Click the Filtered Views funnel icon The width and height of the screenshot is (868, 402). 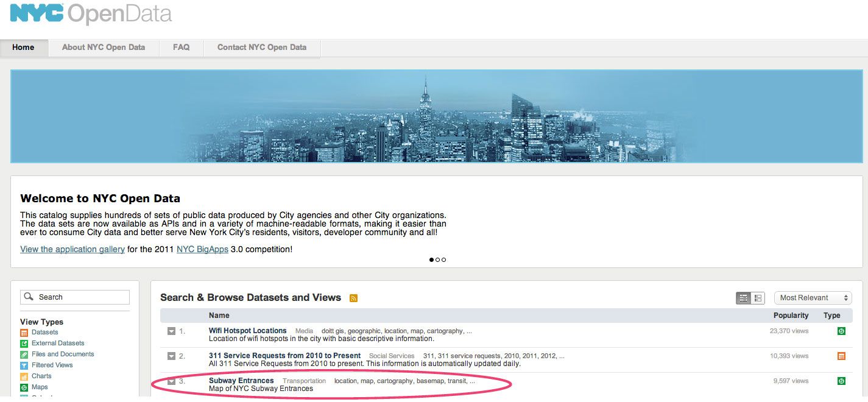(24, 365)
